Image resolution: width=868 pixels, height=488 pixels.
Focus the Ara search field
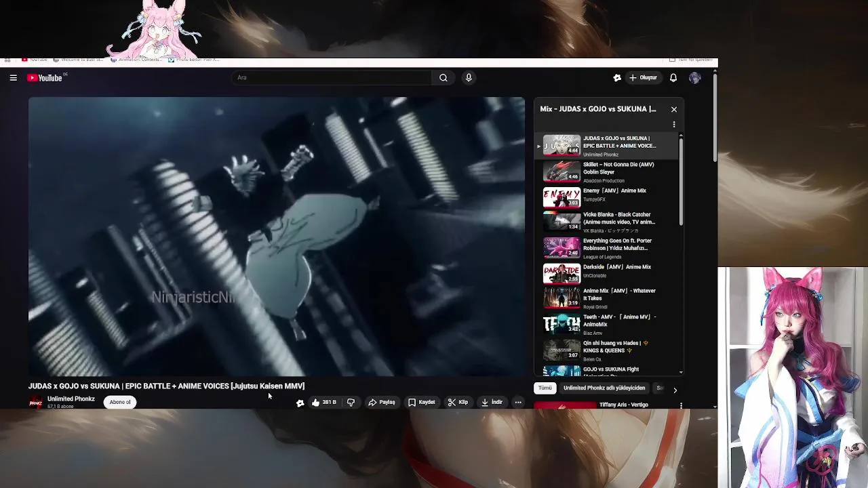point(332,78)
